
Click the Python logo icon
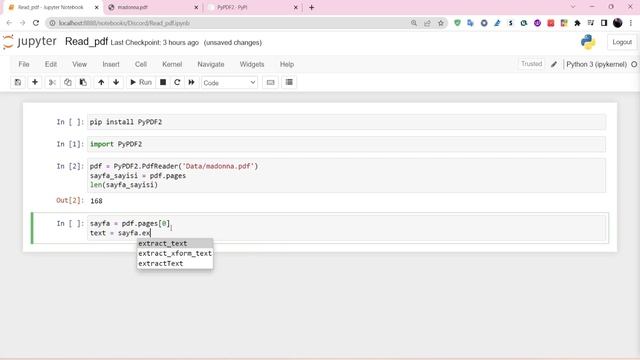click(x=588, y=42)
